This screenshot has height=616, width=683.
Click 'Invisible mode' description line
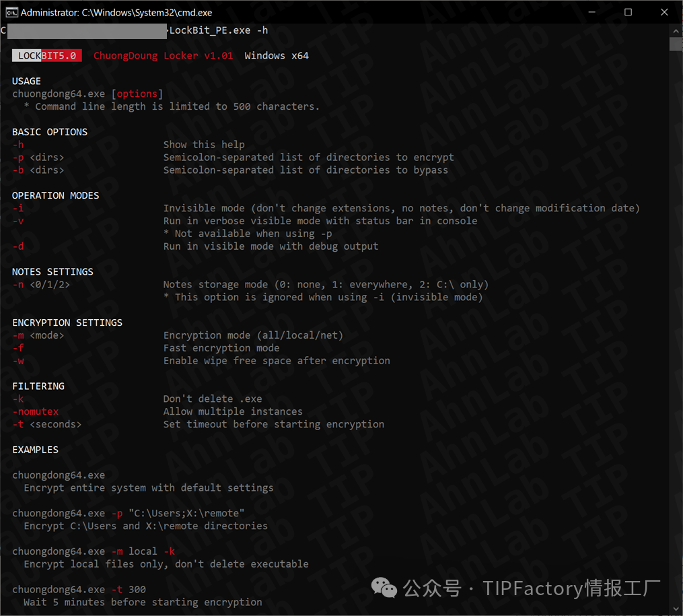tap(402, 208)
